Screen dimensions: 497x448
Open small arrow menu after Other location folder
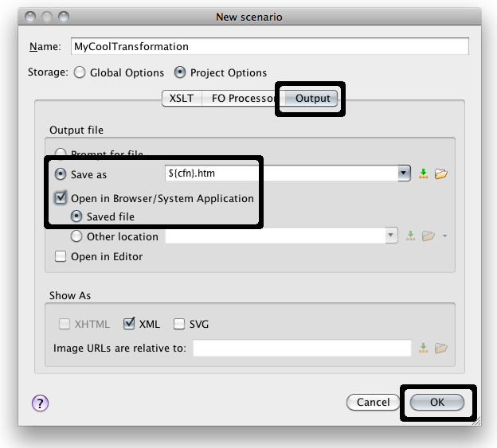click(444, 236)
